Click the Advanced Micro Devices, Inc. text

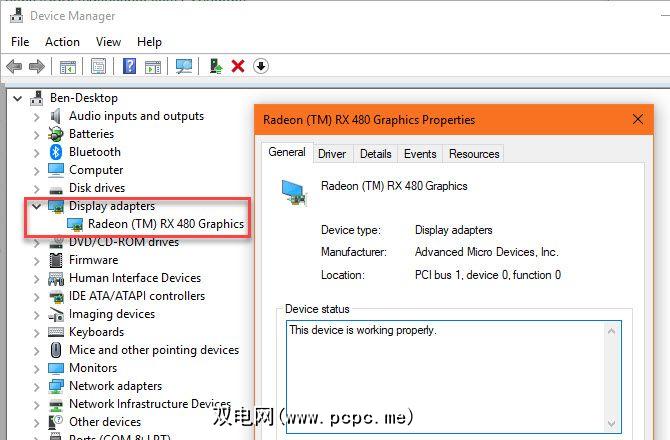(x=487, y=252)
